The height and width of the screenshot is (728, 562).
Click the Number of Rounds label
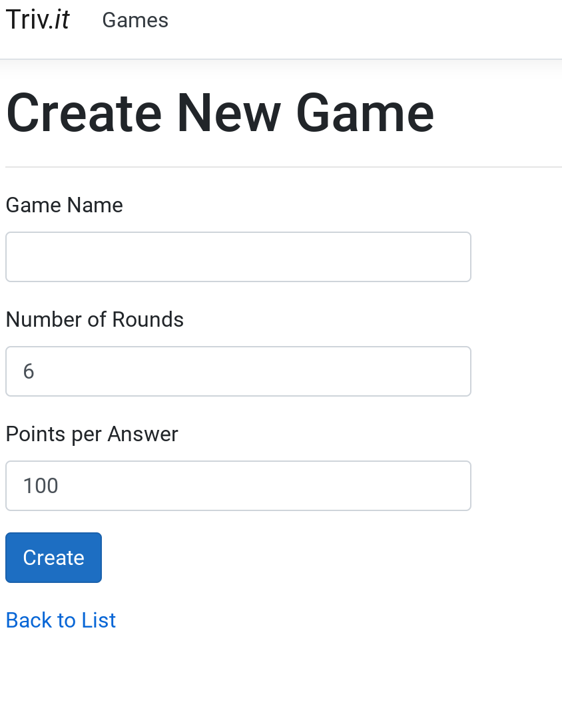tap(95, 319)
